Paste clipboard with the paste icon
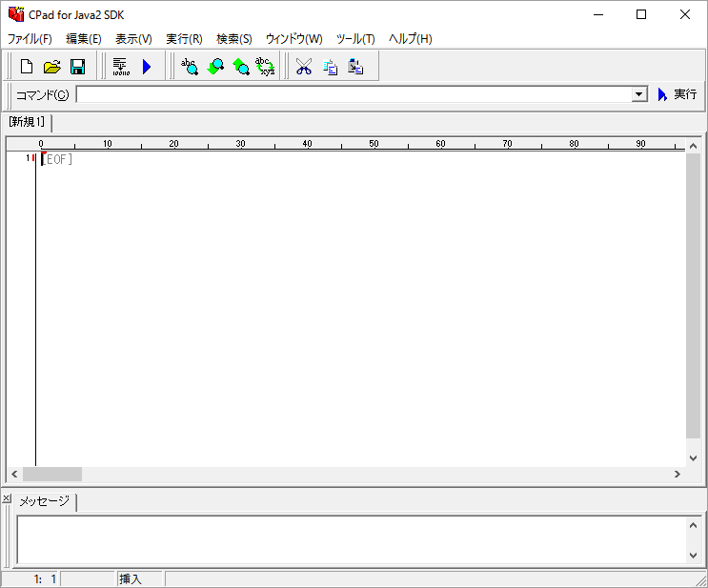708x588 pixels. [x=355, y=67]
